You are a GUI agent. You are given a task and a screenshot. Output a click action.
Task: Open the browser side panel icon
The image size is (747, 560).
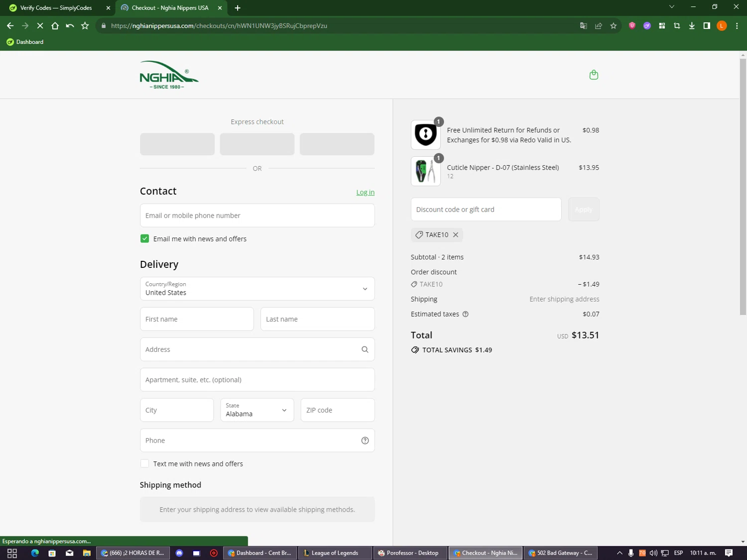click(x=707, y=26)
